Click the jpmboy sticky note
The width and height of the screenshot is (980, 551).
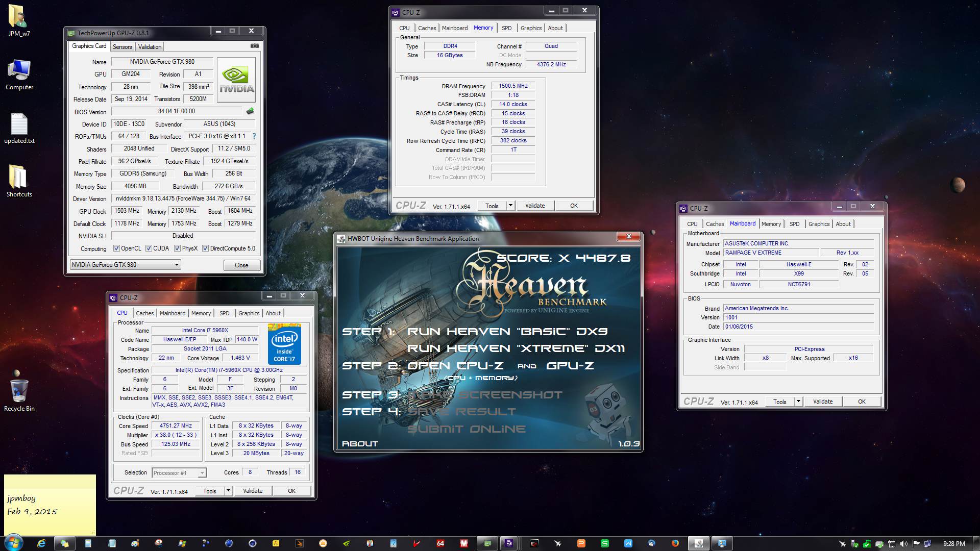[50, 505]
